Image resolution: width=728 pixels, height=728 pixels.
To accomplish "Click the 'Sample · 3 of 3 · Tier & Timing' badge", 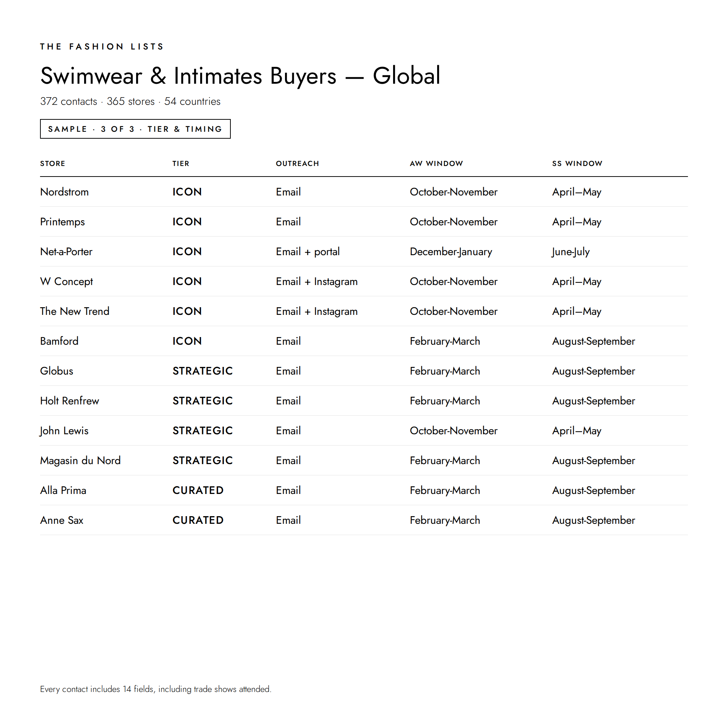I will pyautogui.click(x=135, y=129).
